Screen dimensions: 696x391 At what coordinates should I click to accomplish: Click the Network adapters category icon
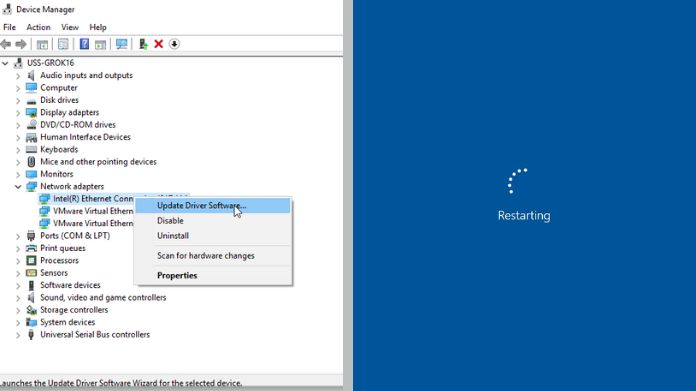(x=31, y=186)
